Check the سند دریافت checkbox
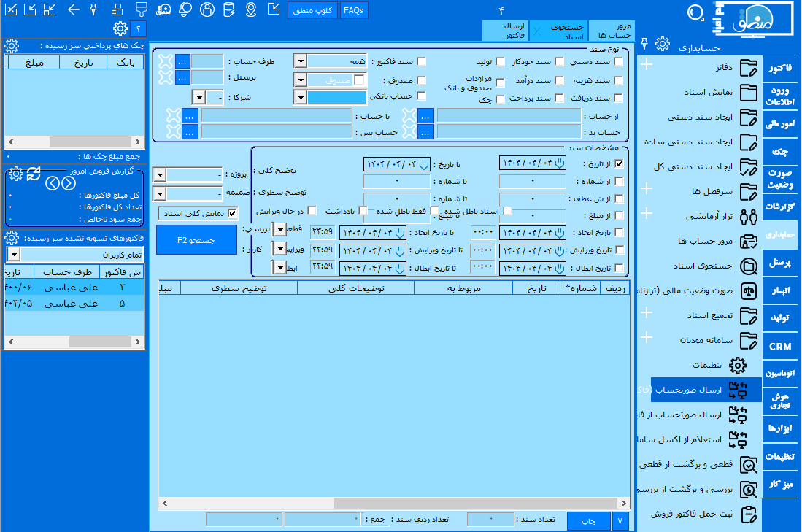Image resolution: width=802 pixels, height=532 pixels. [x=618, y=99]
